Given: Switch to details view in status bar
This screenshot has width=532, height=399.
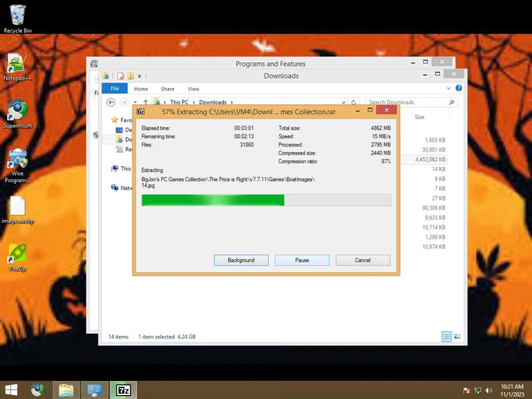Looking at the screenshot, I should pyautogui.click(x=447, y=337).
